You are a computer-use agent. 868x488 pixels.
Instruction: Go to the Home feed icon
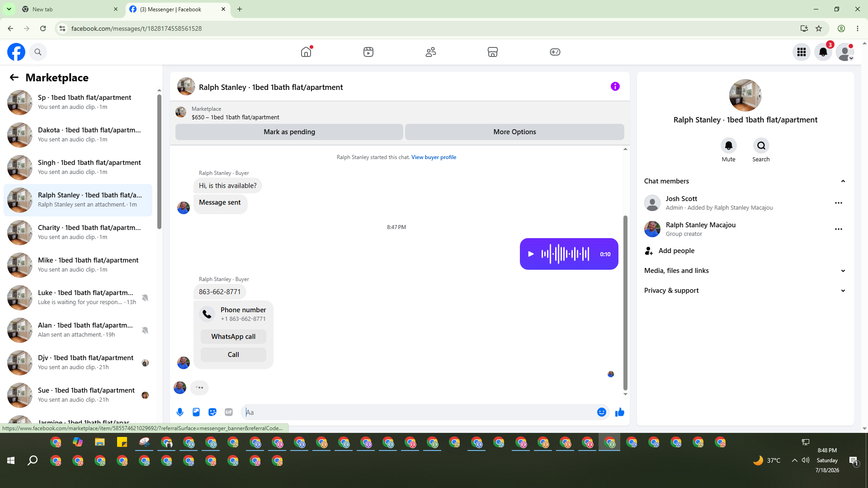[x=306, y=52]
